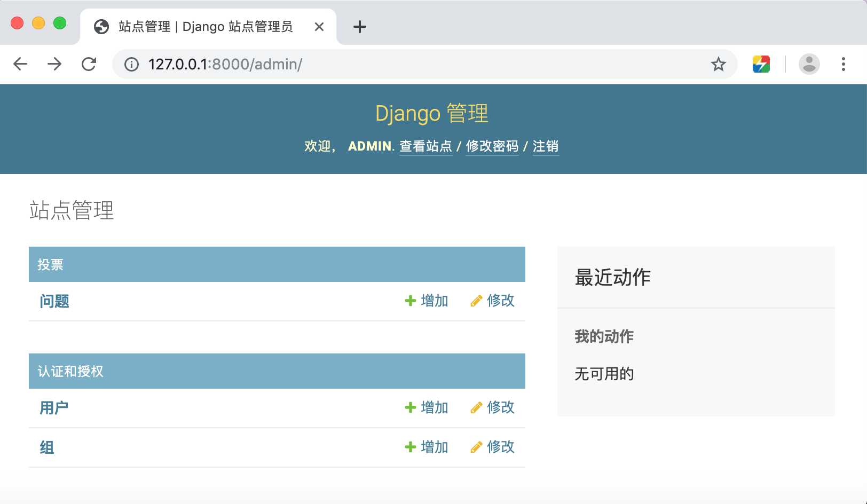Click the macOS yellow minimize button

tap(38, 23)
